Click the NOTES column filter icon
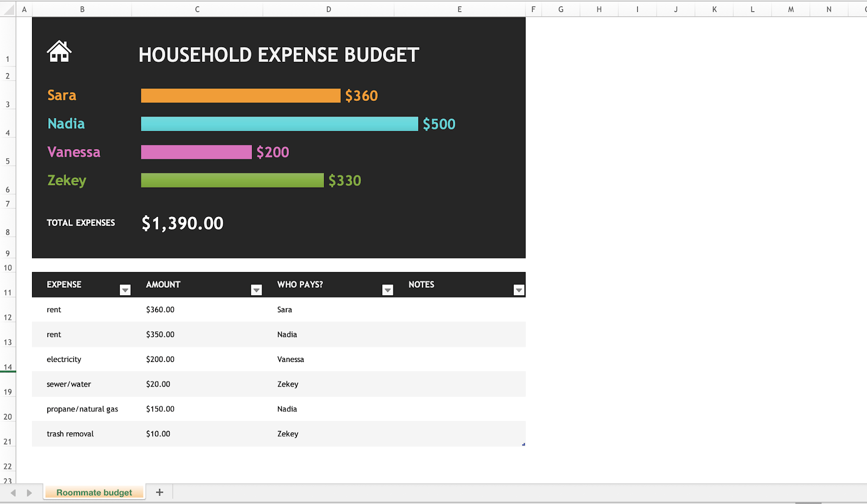This screenshot has width=867, height=504. point(519,290)
